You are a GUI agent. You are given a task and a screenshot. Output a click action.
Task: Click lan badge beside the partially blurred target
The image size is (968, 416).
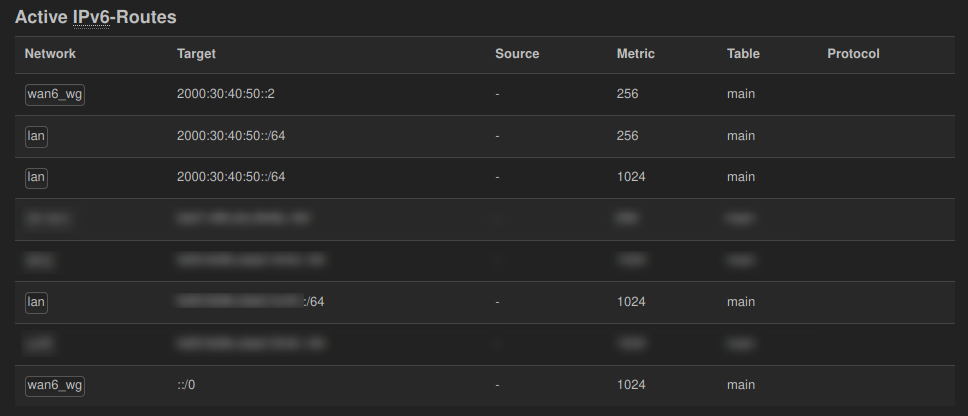[x=37, y=302]
